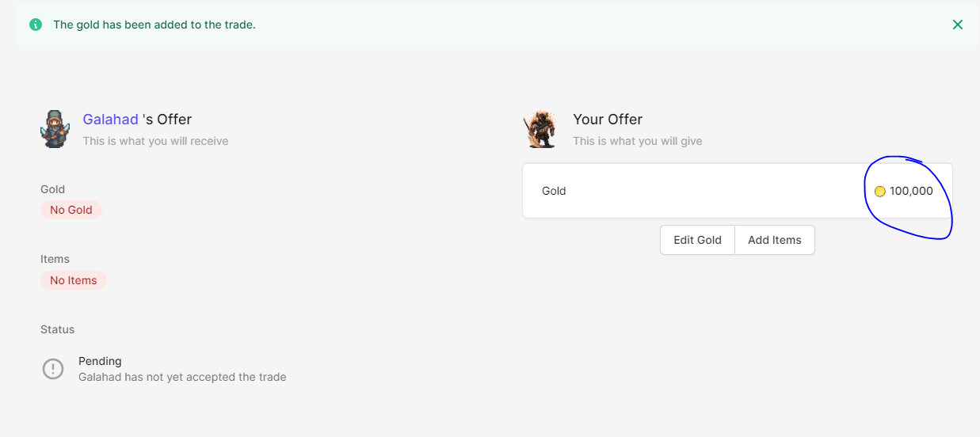Click the Pending status exclamation icon
Screen dimensions: 980x437
53,369
